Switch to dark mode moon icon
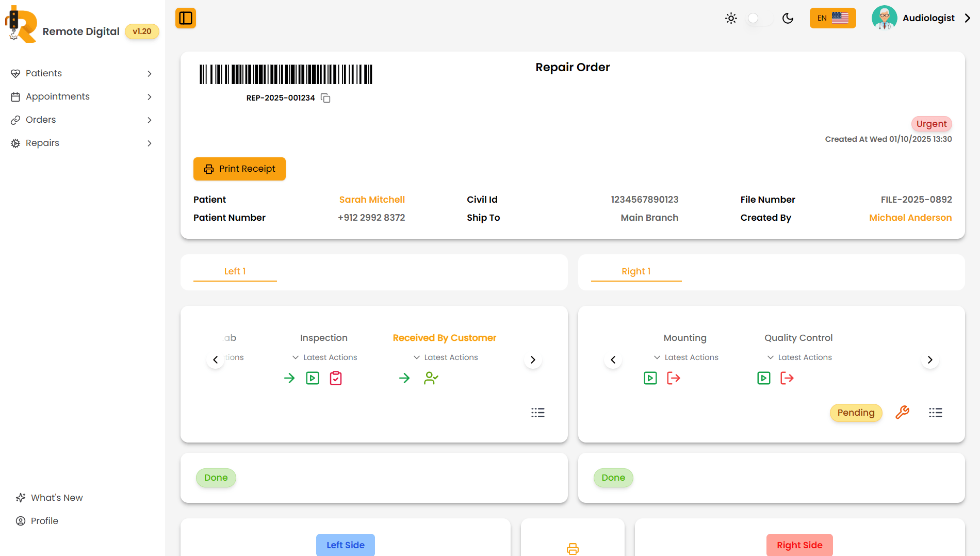This screenshot has width=980, height=556. [x=788, y=19]
